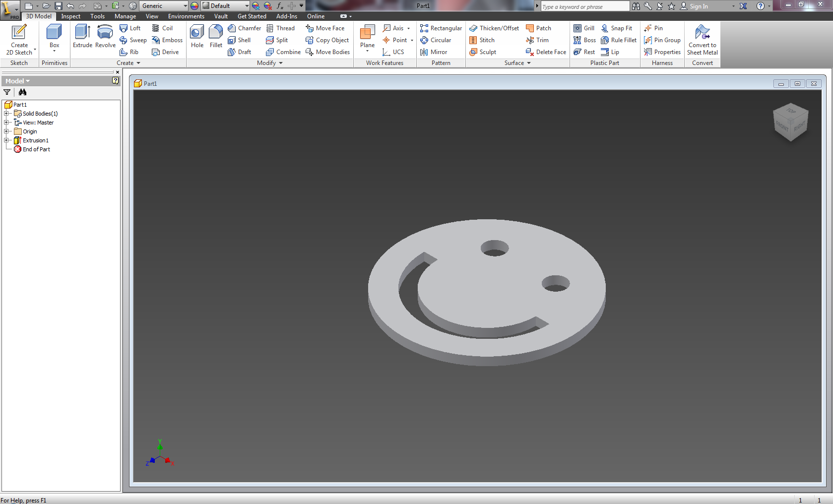Viewport: 833px width, 504px height.
Task: Open the Environments ribbon tab
Action: click(x=186, y=16)
